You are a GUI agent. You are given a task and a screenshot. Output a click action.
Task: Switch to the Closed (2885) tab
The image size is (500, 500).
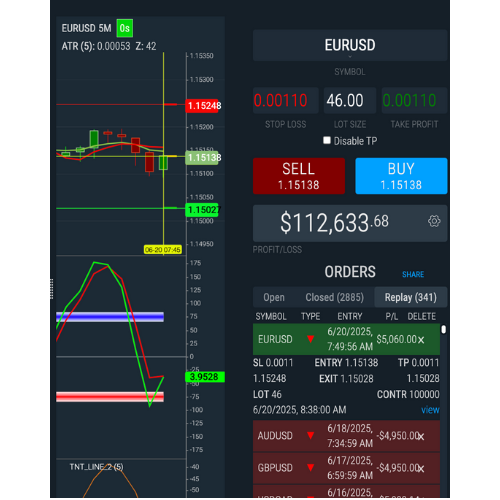click(x=334, y=297)
